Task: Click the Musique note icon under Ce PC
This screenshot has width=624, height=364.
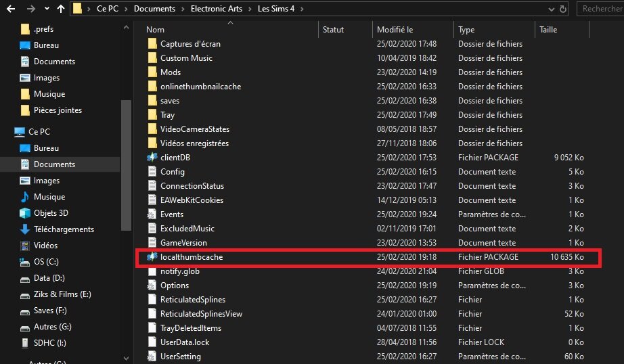Action: pyautogui.click(x=25, y=197)
